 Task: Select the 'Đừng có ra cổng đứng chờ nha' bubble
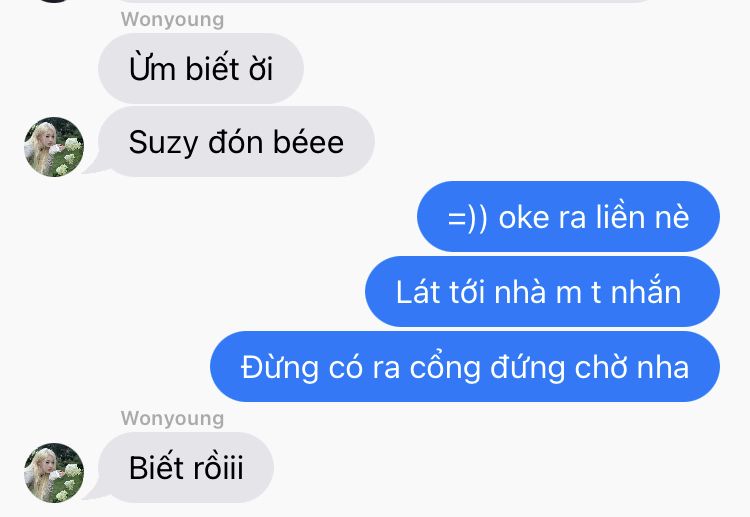coord(465,367)
